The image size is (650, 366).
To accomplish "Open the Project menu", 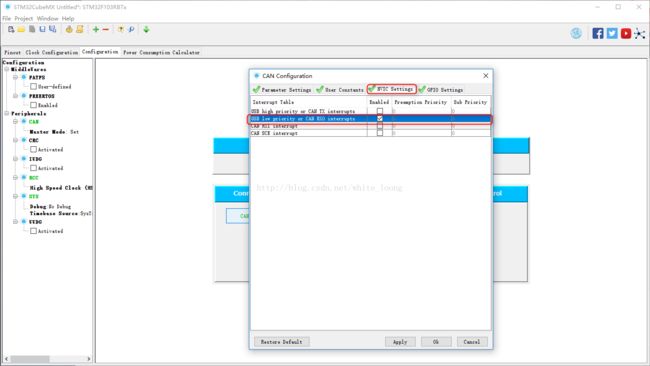I will click(24, 19).
